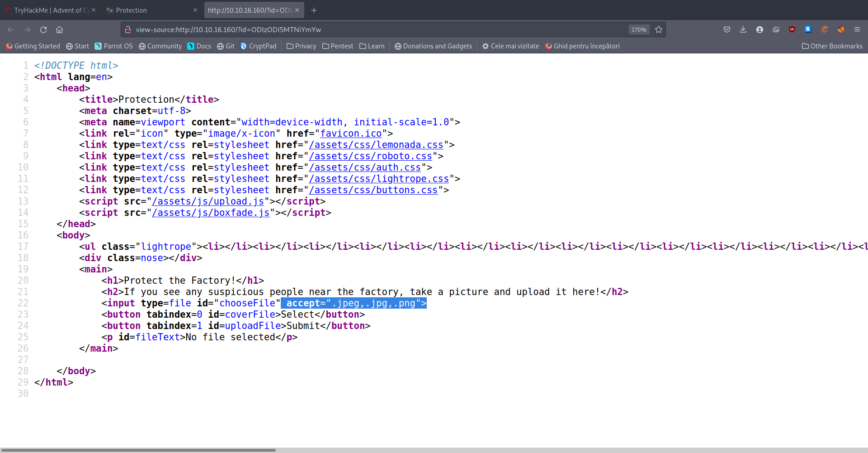Screen dimensions: 868x453
Task: Open the /assets/css/lemonada.css link
Action: click(376, 145)
